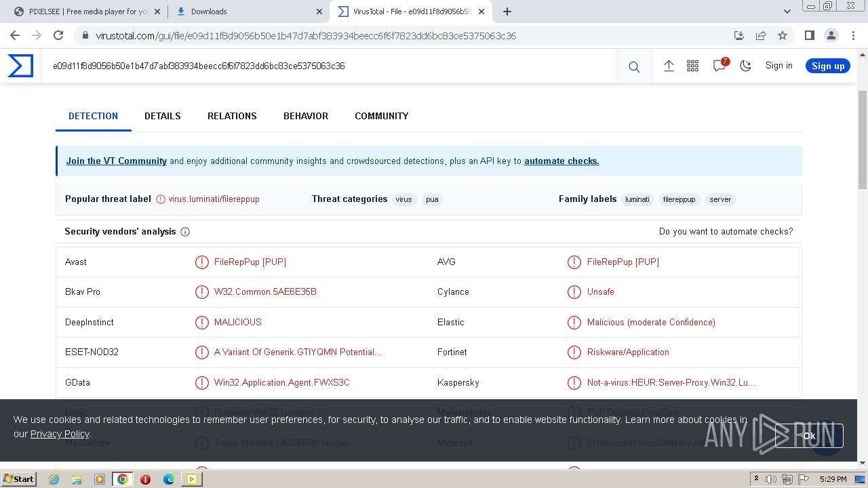
Task: Click Sign in link
Action: pos(778,66)
